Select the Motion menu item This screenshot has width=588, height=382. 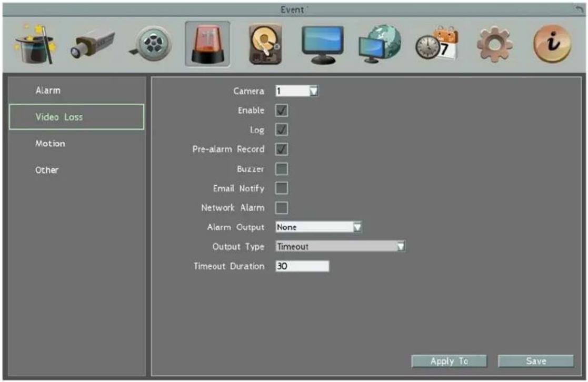77,144
